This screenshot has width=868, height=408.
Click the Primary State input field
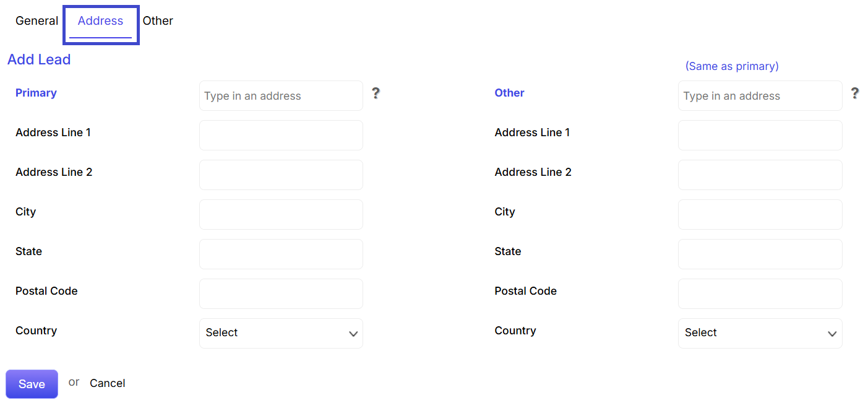pyautogui.click(x=281, y=254)
